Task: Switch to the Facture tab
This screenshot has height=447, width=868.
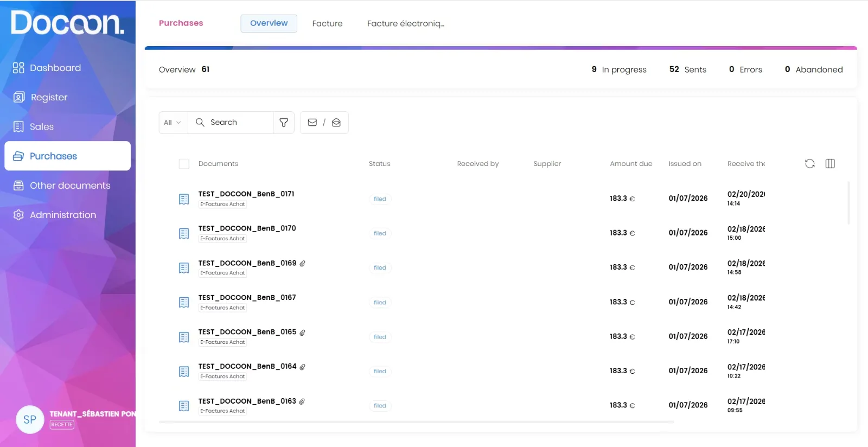Action: click(x=327, y=23)
